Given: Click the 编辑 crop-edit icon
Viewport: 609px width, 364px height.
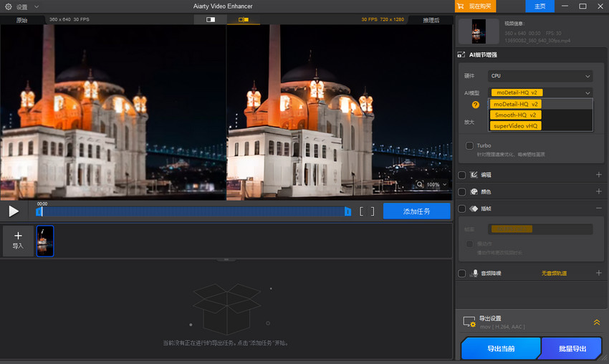Looking at the screenshot, I should (474, 175).
